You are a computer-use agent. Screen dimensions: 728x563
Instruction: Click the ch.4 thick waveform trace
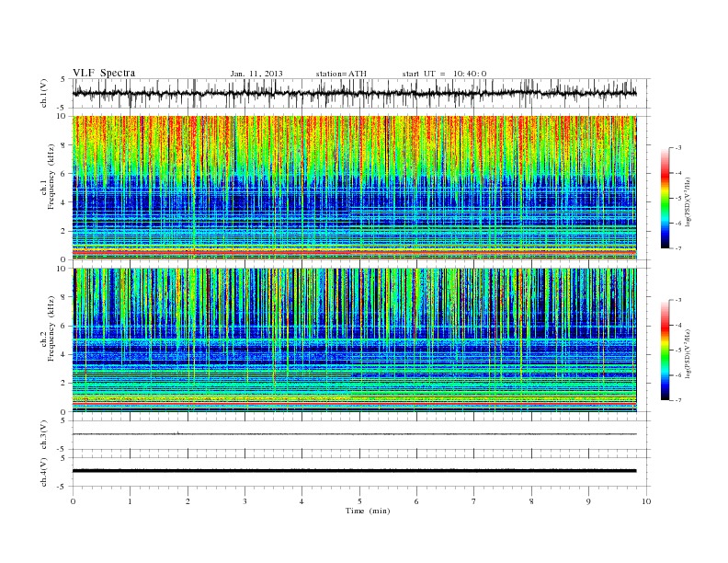355,471
